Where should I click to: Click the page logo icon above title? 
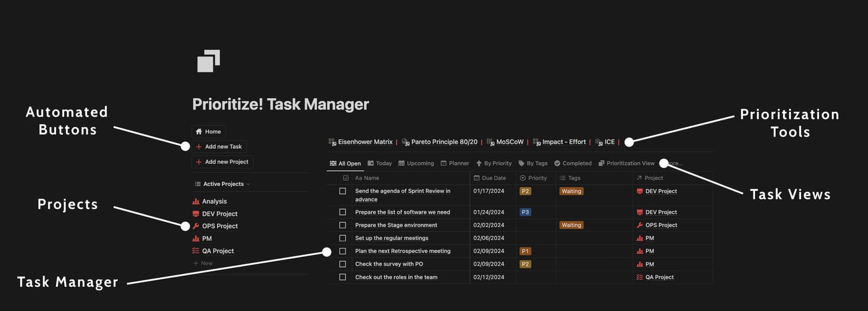pos(208,61)
